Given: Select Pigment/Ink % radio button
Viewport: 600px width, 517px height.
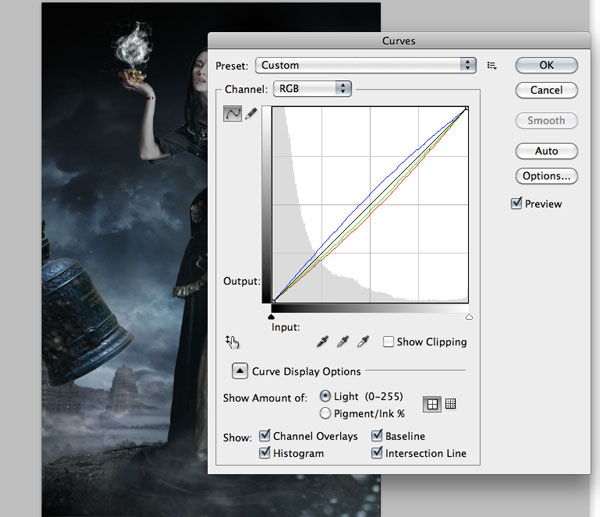Looking at the screenshot, I should click(325, 413).
